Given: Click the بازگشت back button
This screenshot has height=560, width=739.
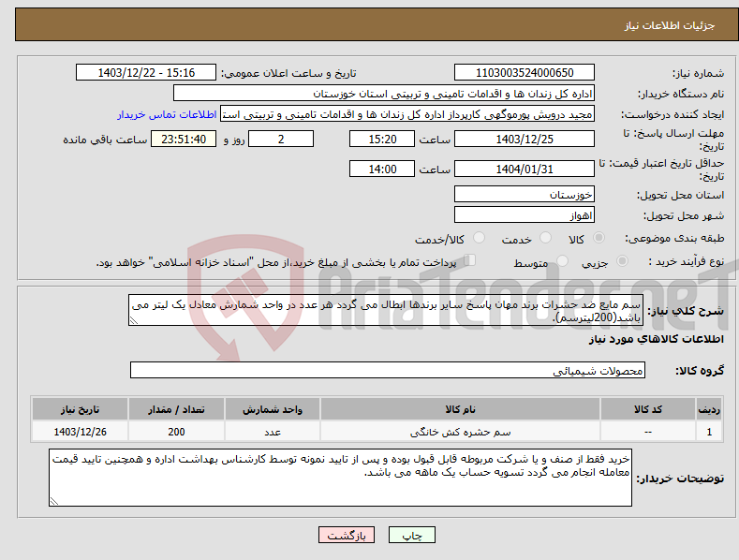Looking at the screenshot, I should click(347, 535).
